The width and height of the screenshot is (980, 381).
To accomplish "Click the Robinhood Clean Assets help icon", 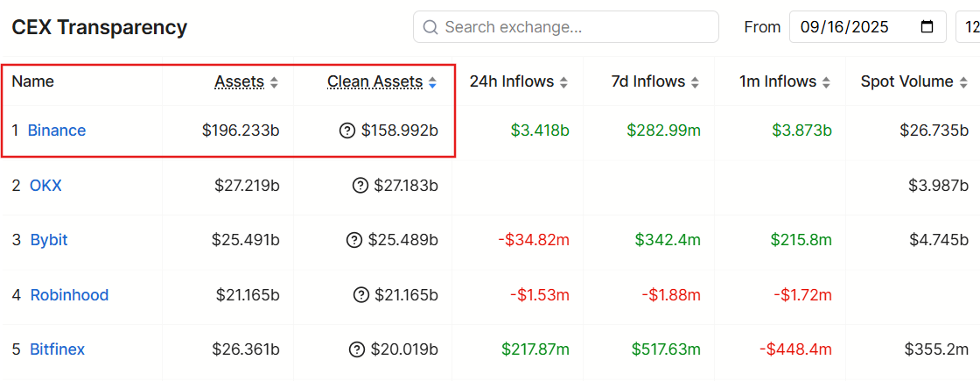I will point(360,295).
